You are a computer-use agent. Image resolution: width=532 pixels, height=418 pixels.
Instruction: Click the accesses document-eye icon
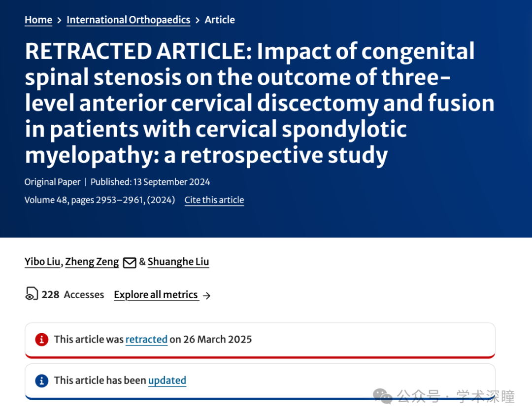(x=32, y=294)
